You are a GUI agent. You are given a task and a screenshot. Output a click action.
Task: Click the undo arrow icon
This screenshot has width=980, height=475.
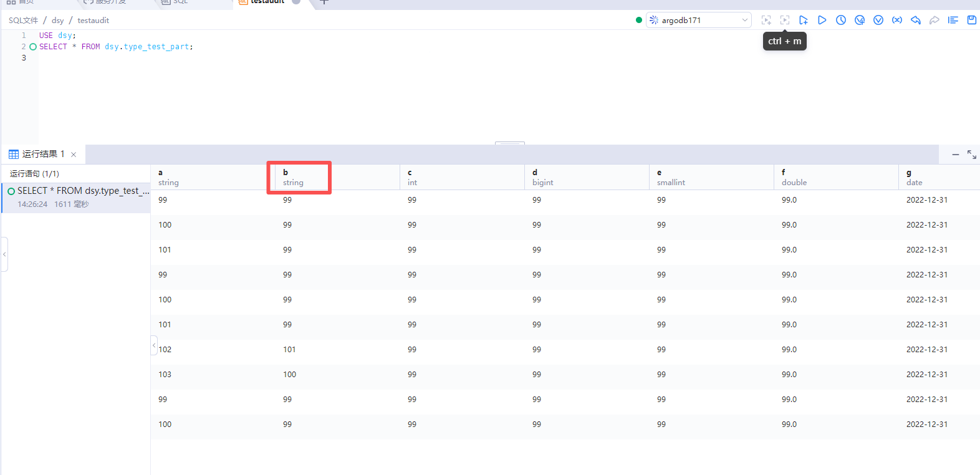pyautogui.click(x=915, y=20)
